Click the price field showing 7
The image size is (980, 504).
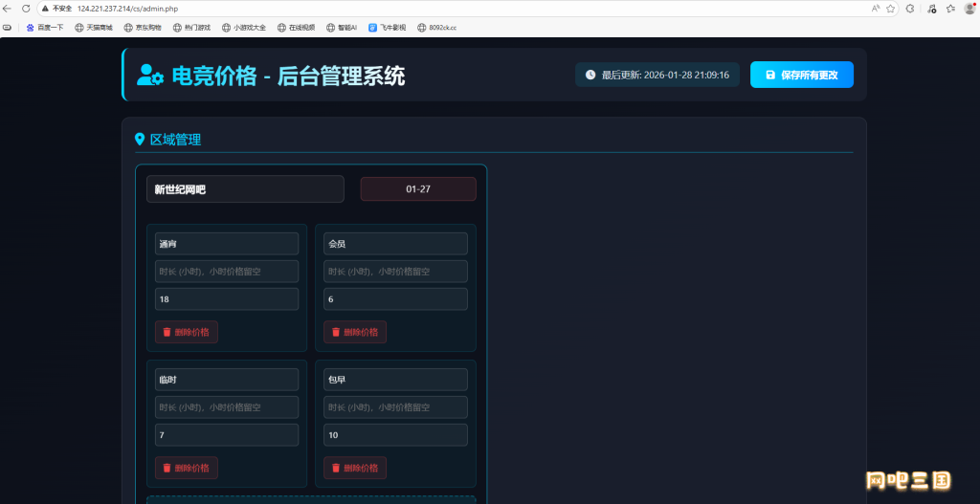point(227,435)
